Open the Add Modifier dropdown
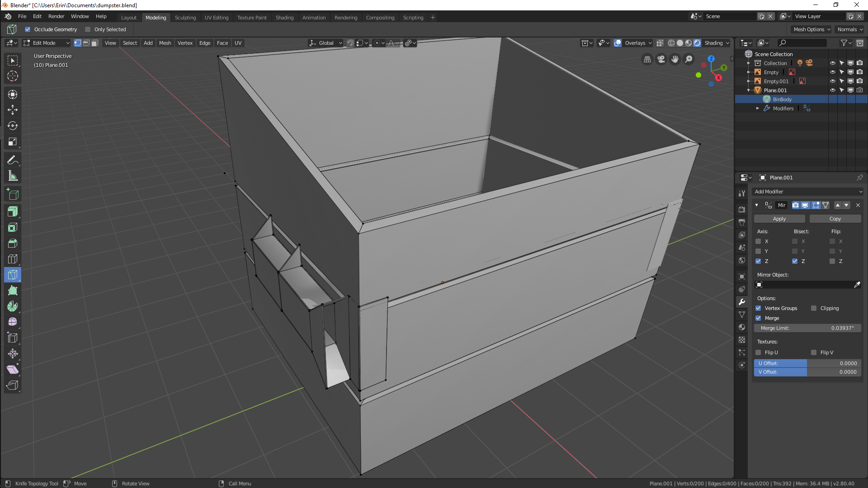The height and width of the screenshot is (488, 868). (x=808, y=192)
